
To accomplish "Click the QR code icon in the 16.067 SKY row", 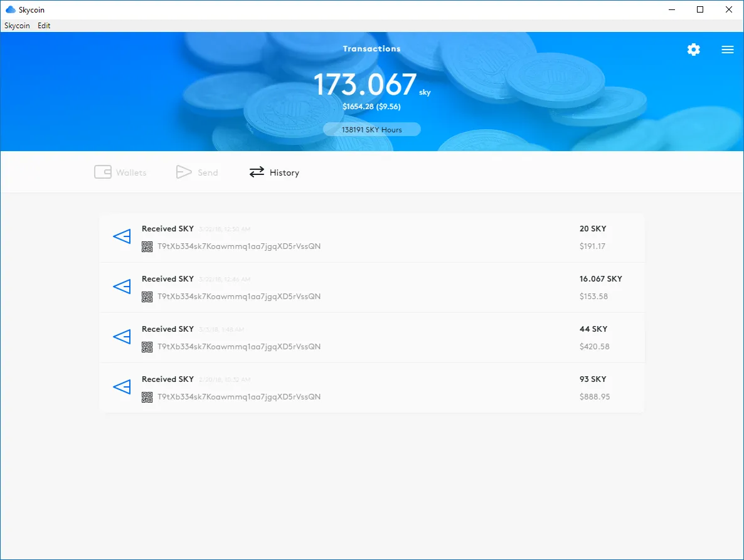I will point(147,297).
